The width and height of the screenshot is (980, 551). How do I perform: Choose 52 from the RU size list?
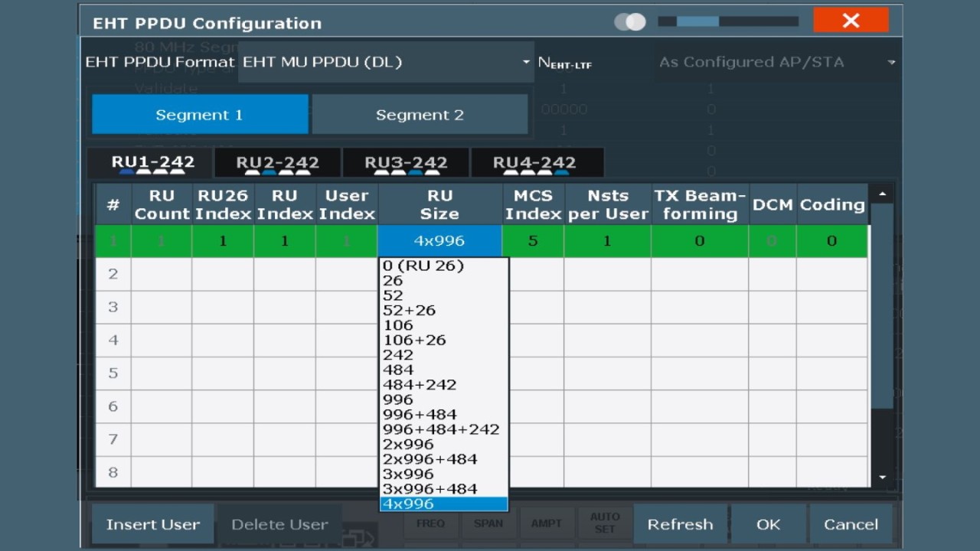(444, 295)
